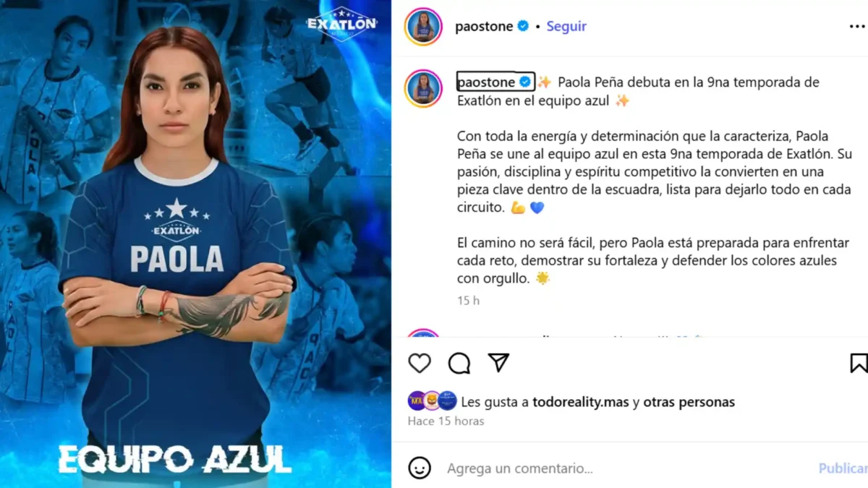
Task: Like the post with the heart icon
Action: click(x=420, y=363)
